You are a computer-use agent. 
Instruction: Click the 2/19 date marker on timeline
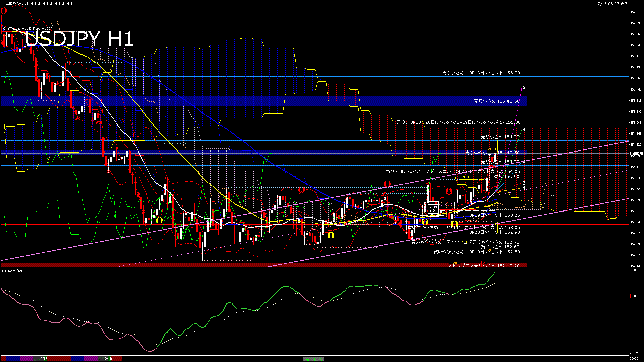pyautogui.click(x=108, y=359)
